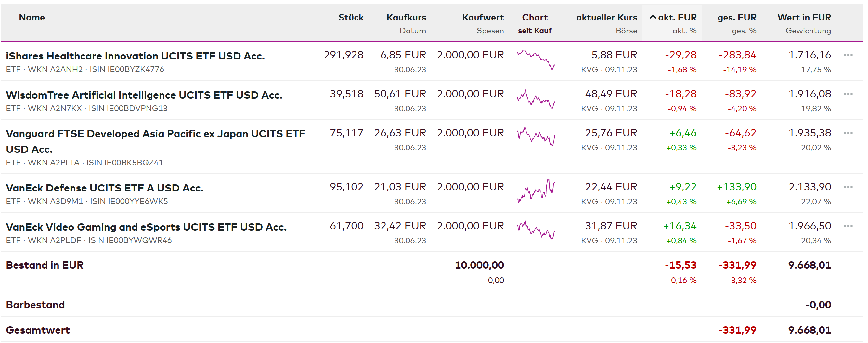Sort by ges. EUR column header
Image resolution: width=868 pixels, height=343 pixels.
(x=737, y=18)
